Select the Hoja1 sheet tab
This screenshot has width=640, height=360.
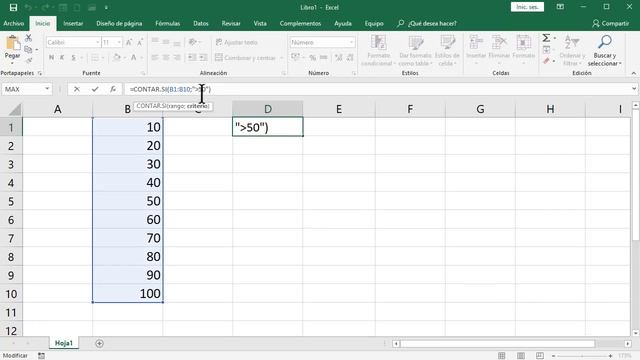click(x=64, y=343)
